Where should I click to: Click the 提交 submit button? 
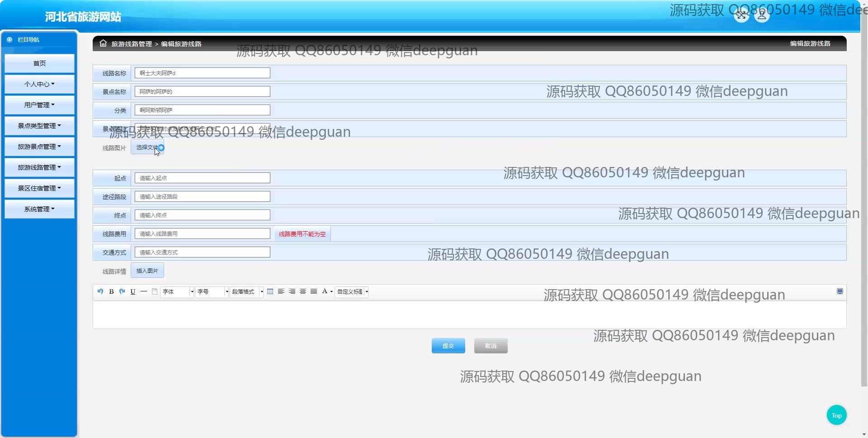coord(448,346)
